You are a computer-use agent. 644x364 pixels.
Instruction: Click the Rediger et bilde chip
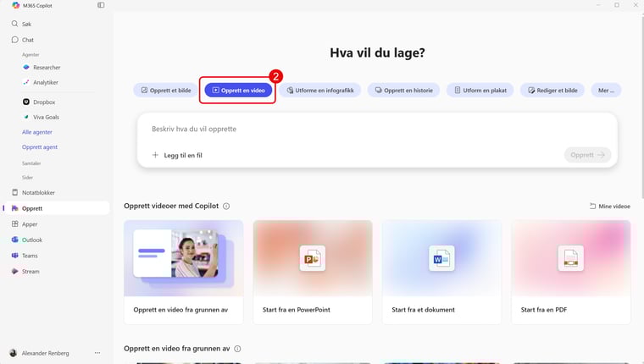coord(552,91)
